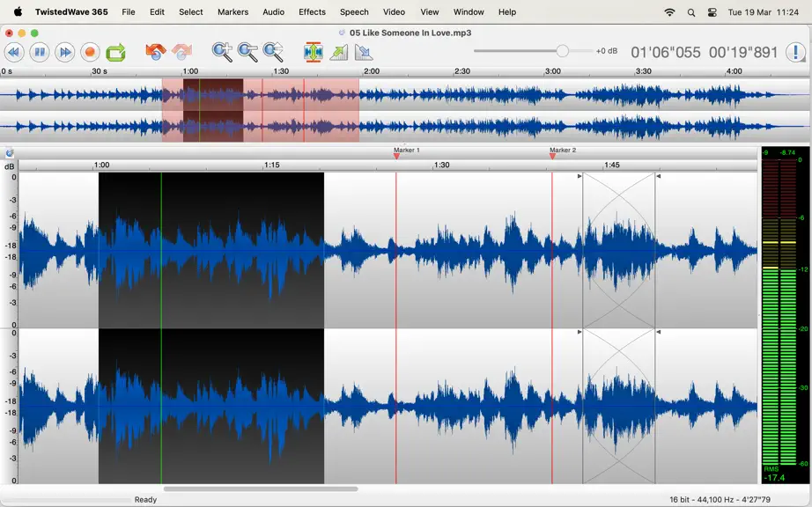
Task: Click the cursor position time 01'06"055
Action: (x=666, y=52)
